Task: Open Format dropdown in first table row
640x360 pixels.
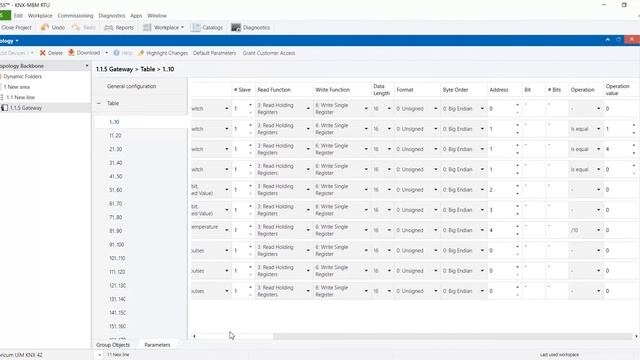Action: click(x=436, y=109)
